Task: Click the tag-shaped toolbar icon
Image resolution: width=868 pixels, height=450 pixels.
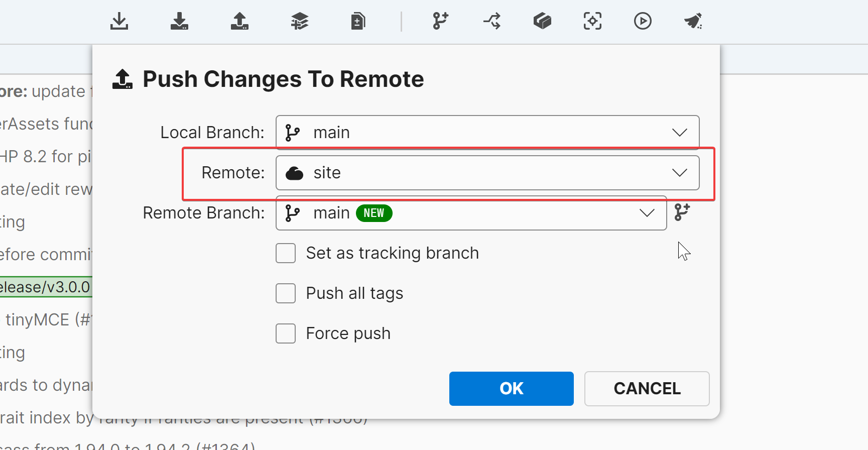Action: tap(542, 21)
